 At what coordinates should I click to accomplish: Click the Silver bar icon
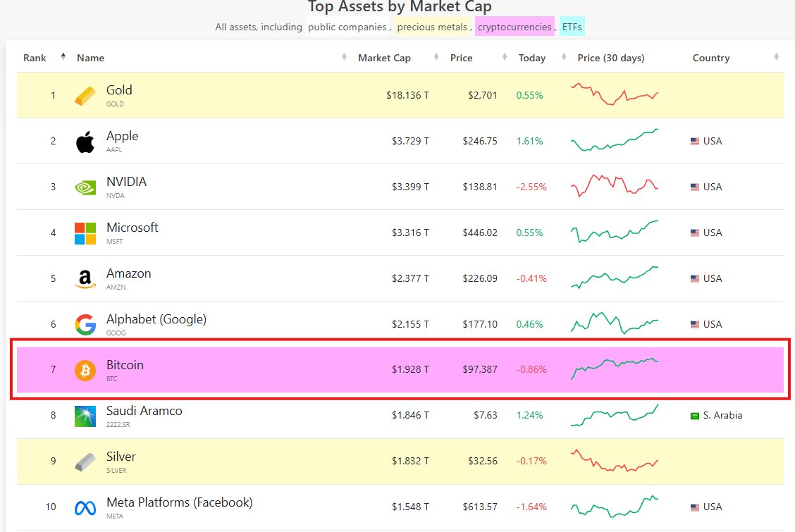[85, 462]
